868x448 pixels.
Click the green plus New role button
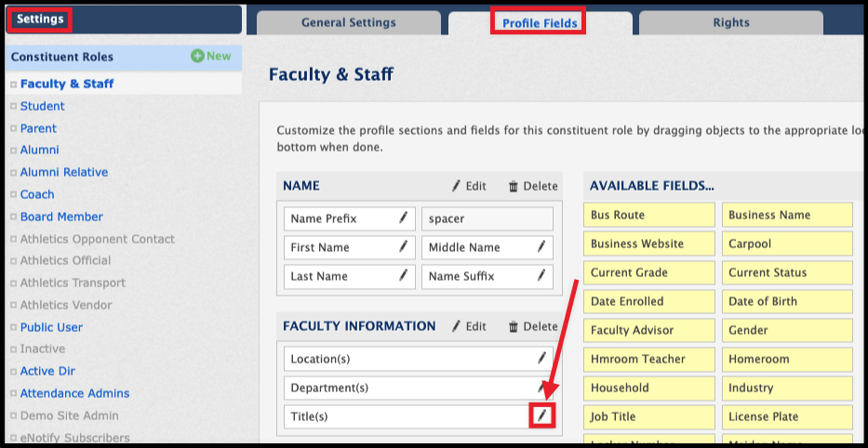tap(211, 56)
